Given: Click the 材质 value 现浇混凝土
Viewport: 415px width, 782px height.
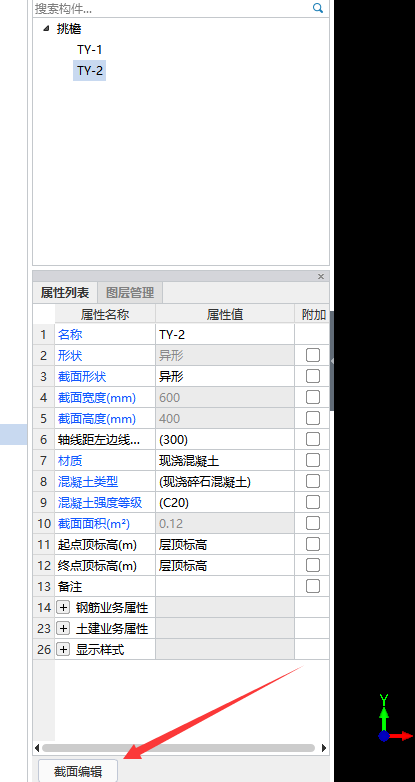Looking at the screenshot, I should (225, 460).
